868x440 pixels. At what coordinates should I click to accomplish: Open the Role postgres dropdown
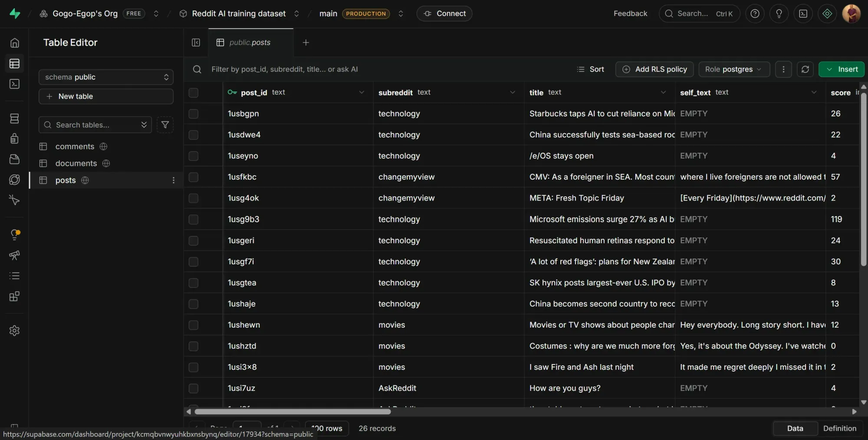click(734, 69)
